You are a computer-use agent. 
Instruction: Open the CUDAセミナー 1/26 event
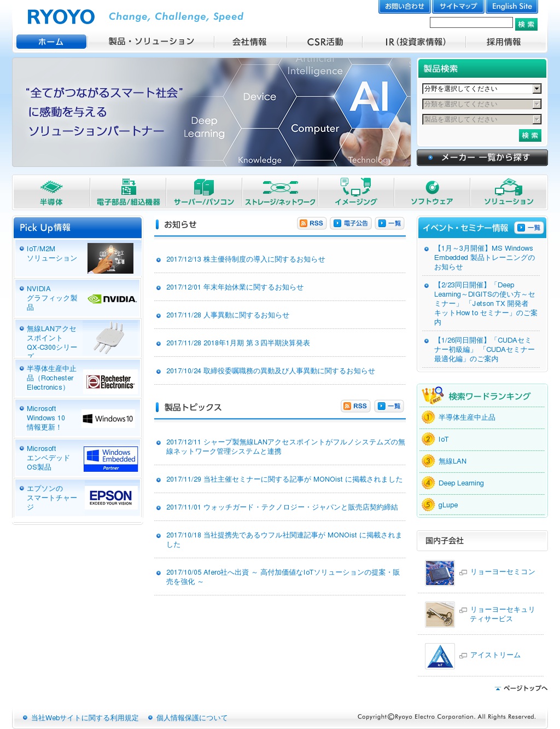[485, 350]
